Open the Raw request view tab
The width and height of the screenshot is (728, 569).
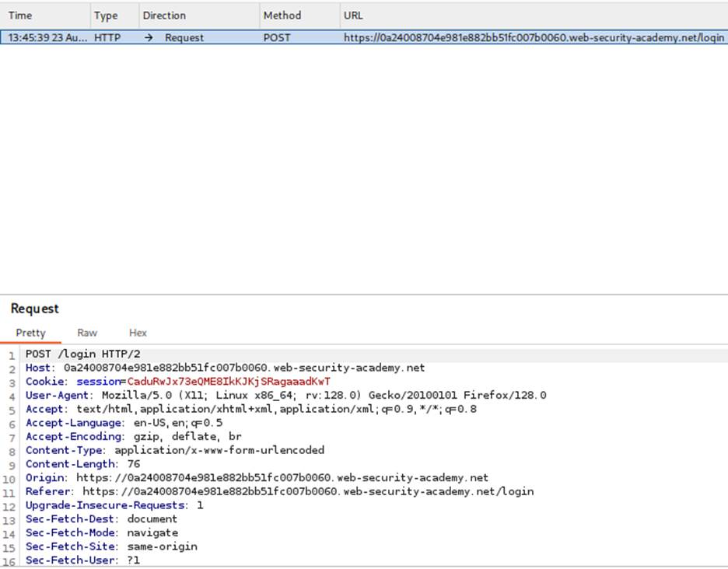point(87,333)
